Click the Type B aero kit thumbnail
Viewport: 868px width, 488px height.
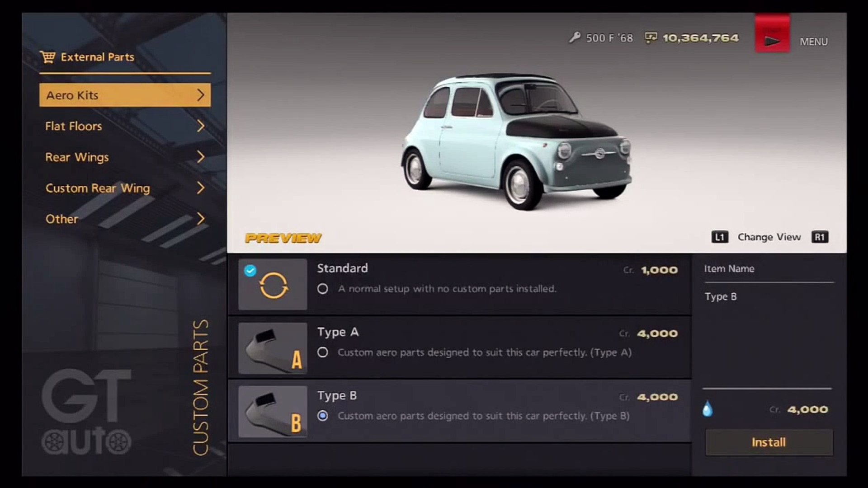coord(273,412)
